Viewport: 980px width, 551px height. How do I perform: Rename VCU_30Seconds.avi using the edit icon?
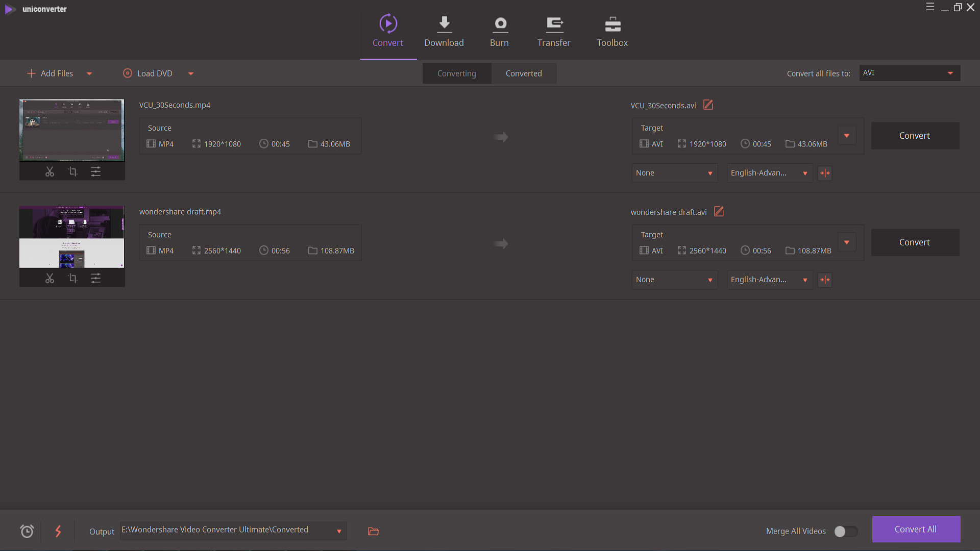pos(708,105)
